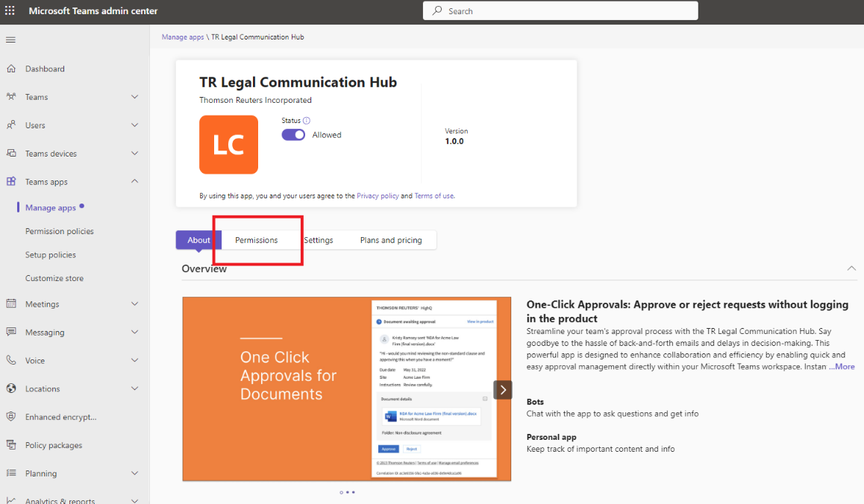Click the One Click Approvals screenshot
This screenshot has height=504, width=864.
(347, 389)
